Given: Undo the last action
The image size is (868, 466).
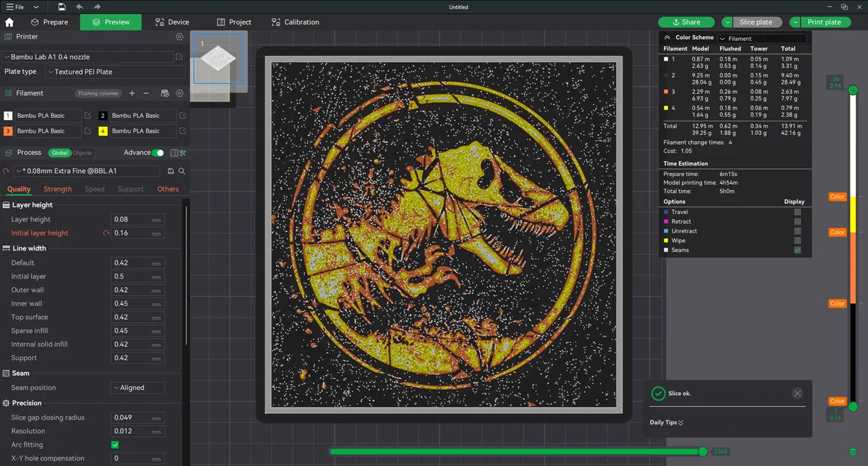Looking at the screenshot, I should point(81,7).
